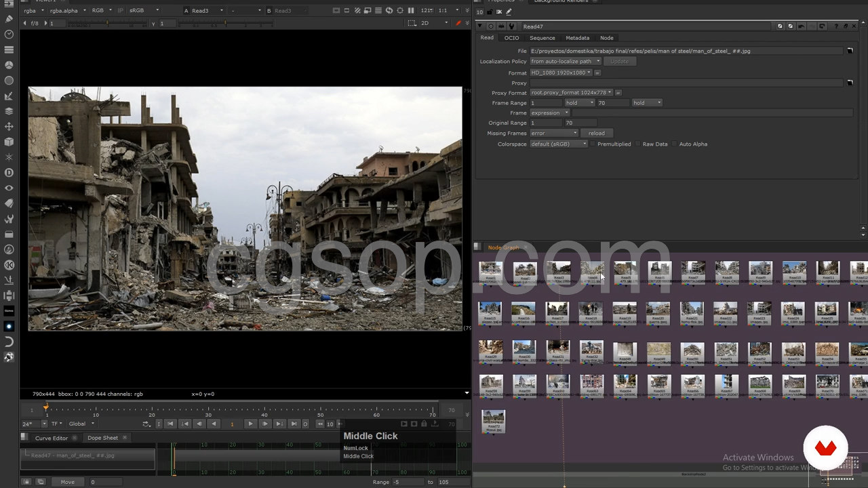
Task: Toggle the Auto Alpha checkbox
Action: pyautogui.click(x=675, y=144)
